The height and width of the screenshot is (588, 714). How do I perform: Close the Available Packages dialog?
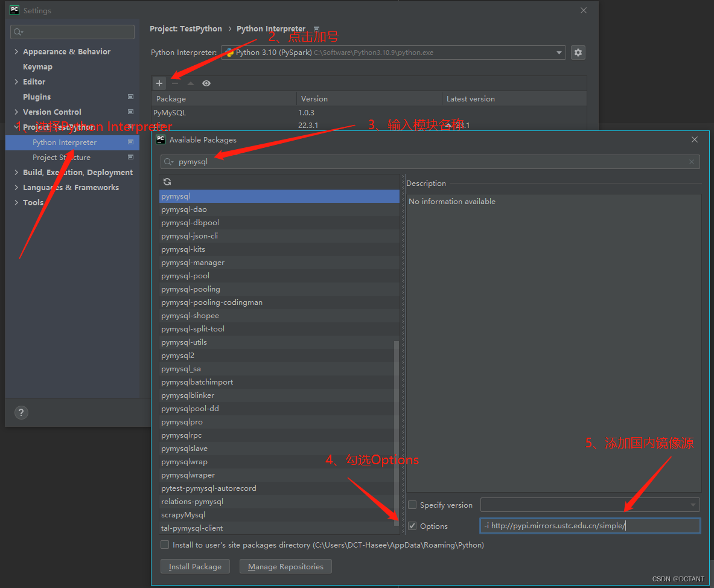(695, 139)
